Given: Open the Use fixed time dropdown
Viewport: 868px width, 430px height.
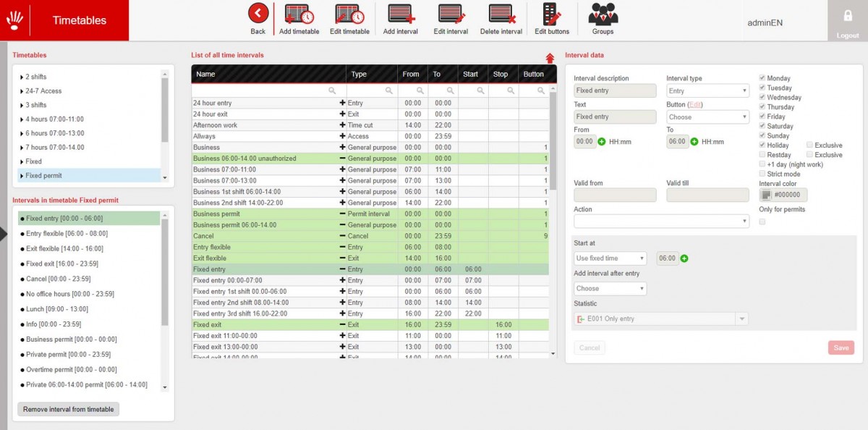Looking at the screenshot, I should coord(610,258).
